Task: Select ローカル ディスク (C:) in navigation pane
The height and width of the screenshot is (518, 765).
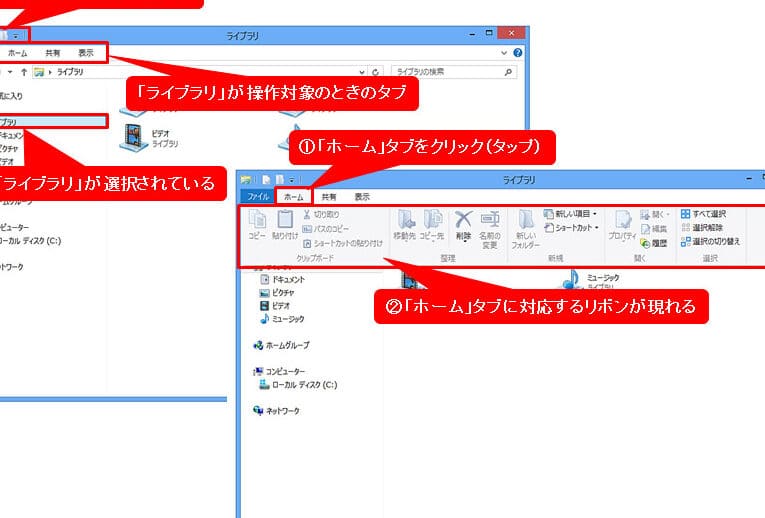Action: click(298, 384)
